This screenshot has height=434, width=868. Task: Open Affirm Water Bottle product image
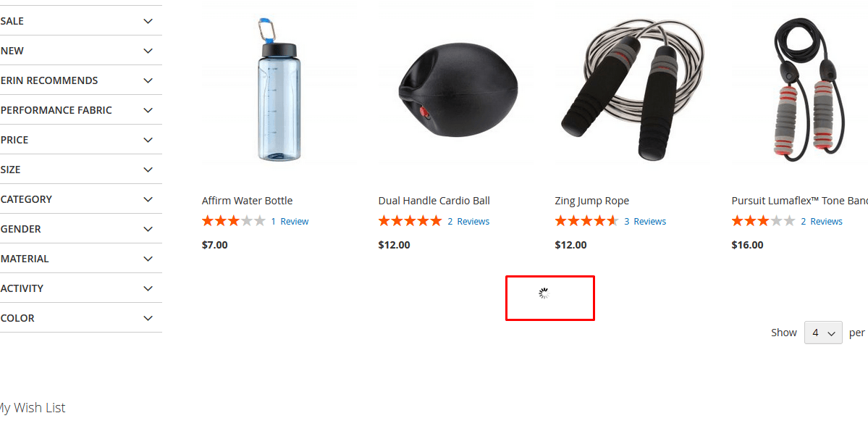coord(279,88)
